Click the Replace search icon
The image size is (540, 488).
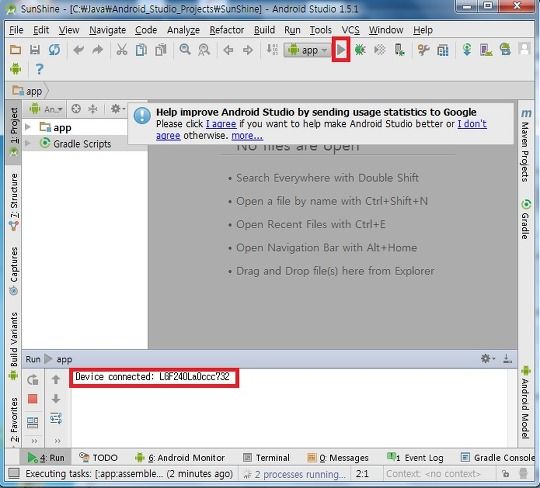[204, 50]
